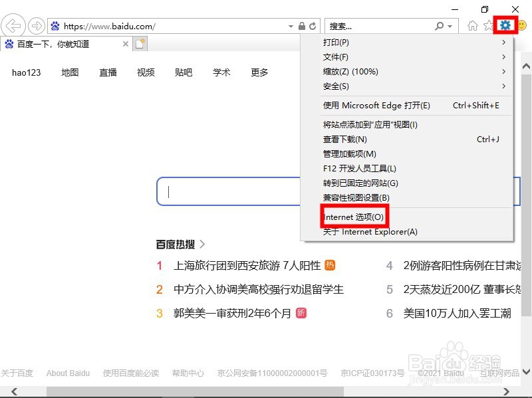Image resolution: width=532 pixels, height=398 pixels.
Task: Open the 百度热搜 chevron link
Action: (202, 244)
